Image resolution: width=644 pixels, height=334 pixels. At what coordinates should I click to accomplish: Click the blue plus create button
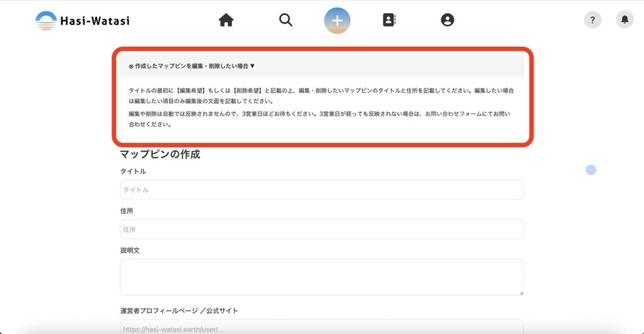[x=337, y=20]
